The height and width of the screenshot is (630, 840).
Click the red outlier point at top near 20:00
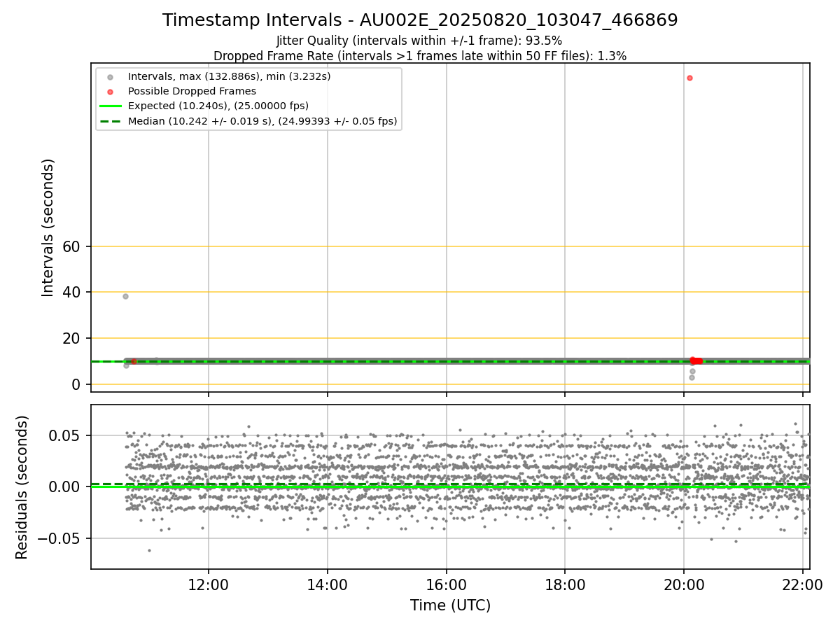(689, 78)
